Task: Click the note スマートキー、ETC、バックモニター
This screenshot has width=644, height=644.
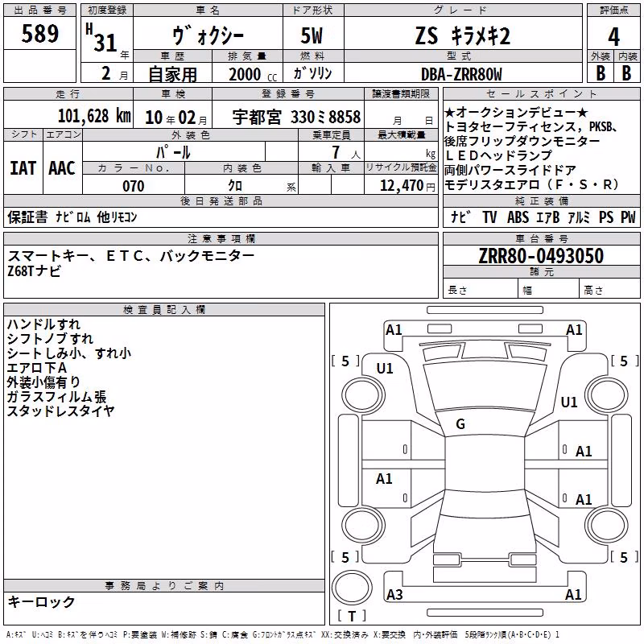Action: tap(131, 256)
